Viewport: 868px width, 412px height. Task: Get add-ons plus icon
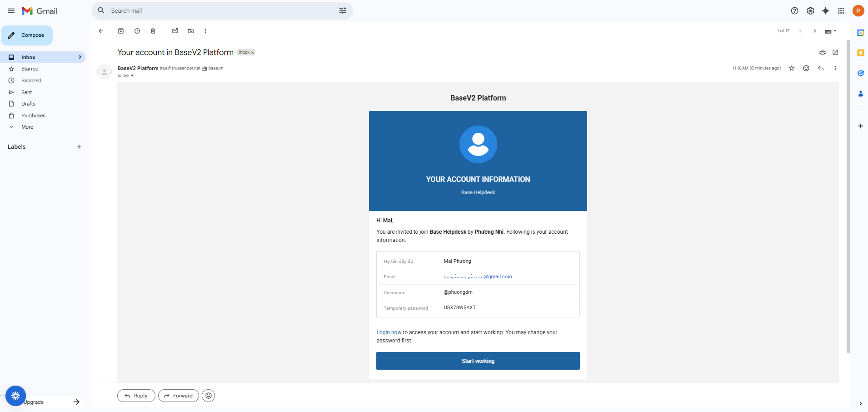coord(860,126)
